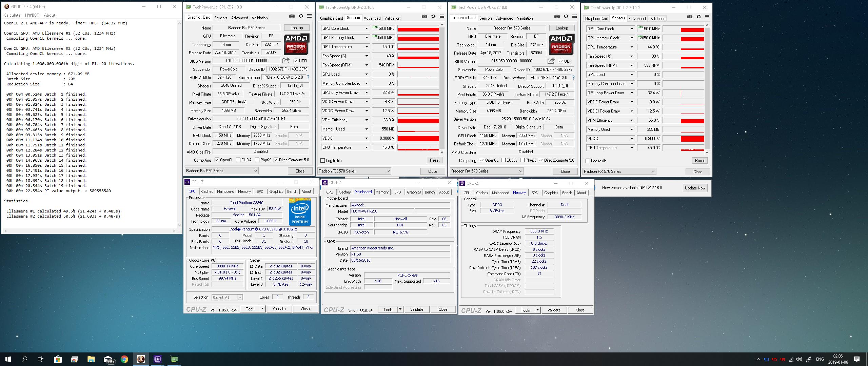Viewport: 868px width, 366px height.
Task: Open File Explorer from taskbar
Action: 91,359
